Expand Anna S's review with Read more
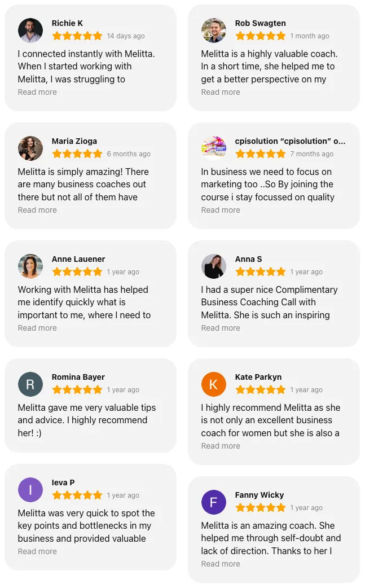The image size is (365, 588). (221, 328)
